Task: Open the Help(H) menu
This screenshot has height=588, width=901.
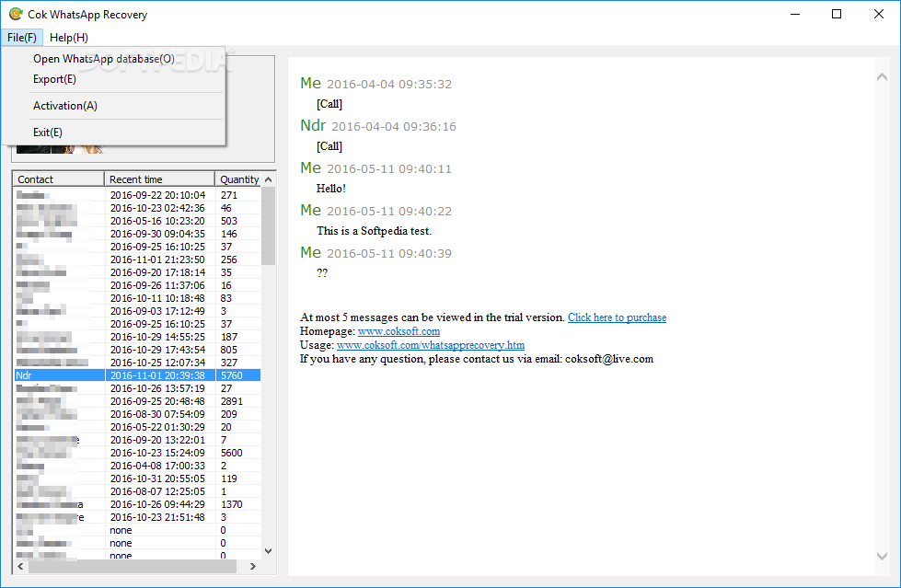Action: click(69, 38)
